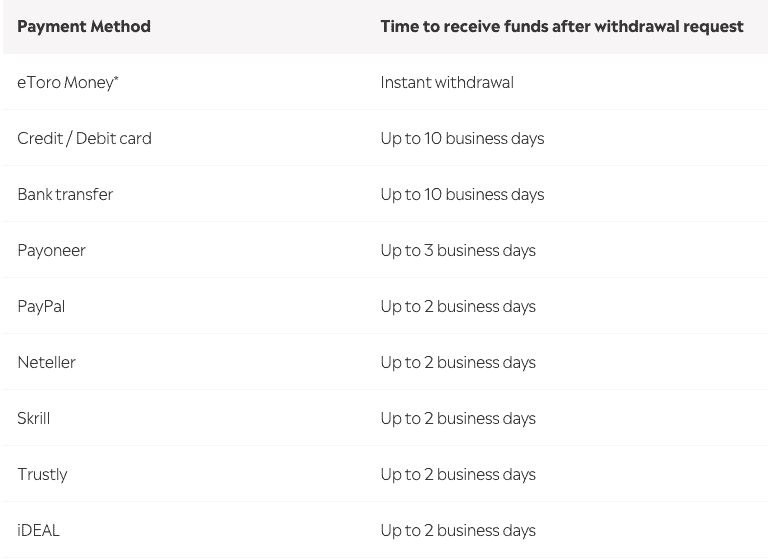
Task: Select the Payoneer cell
Action: 51,250
